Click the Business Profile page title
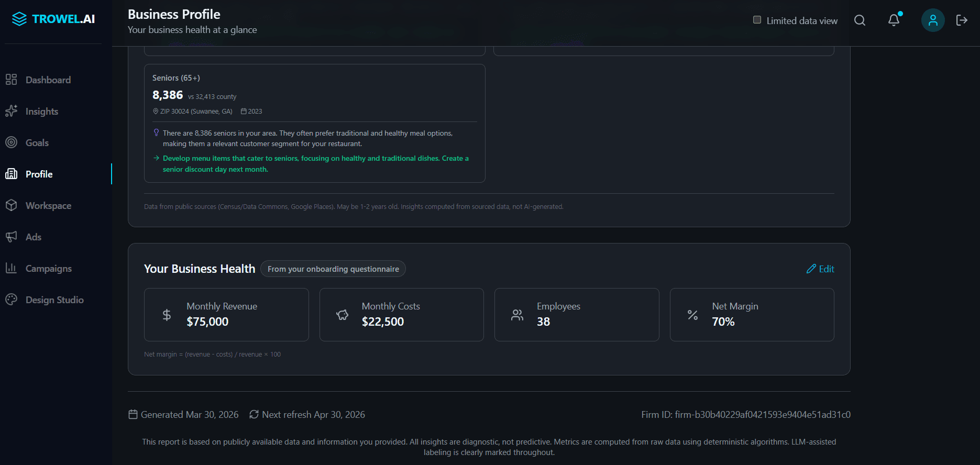980x465 pixels. (x=174, y=14)
